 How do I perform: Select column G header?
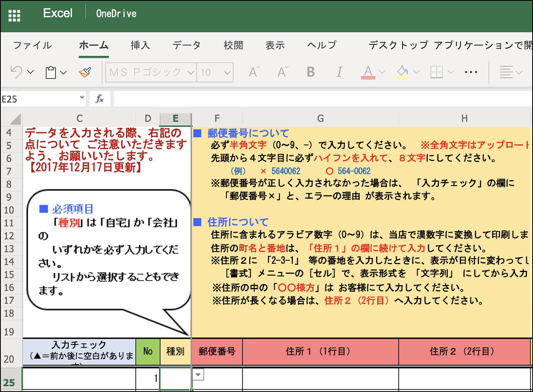coord(321,119)
